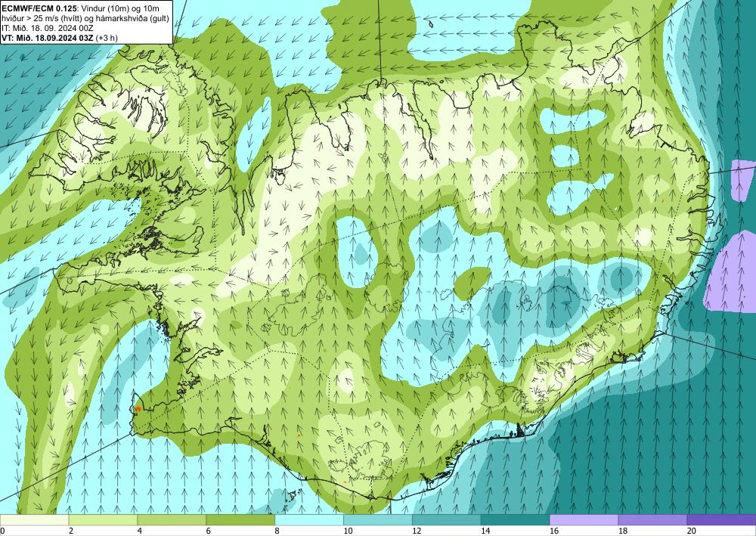
Task: Click the '2' label under the color scale
Action: tap(71, 531)
